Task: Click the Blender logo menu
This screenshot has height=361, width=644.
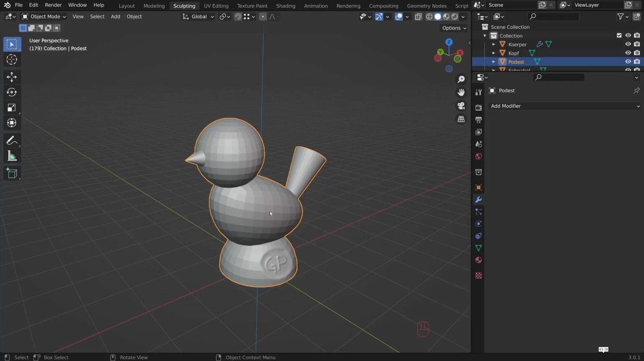Action: tap(7, 5)
